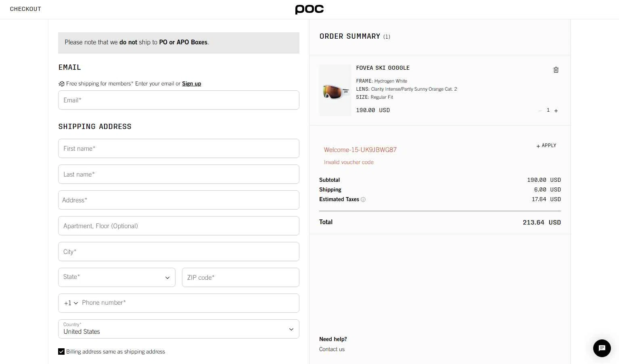Image resolution: width=619 pixels, height=364 pixels.
Task: Click the Phone number field
Action: click(189, 303)
